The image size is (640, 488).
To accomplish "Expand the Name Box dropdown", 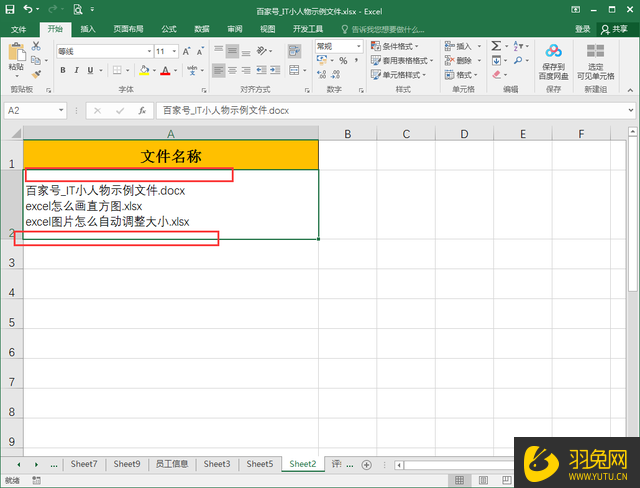I will pyautogui.click(x=61, y=110).
